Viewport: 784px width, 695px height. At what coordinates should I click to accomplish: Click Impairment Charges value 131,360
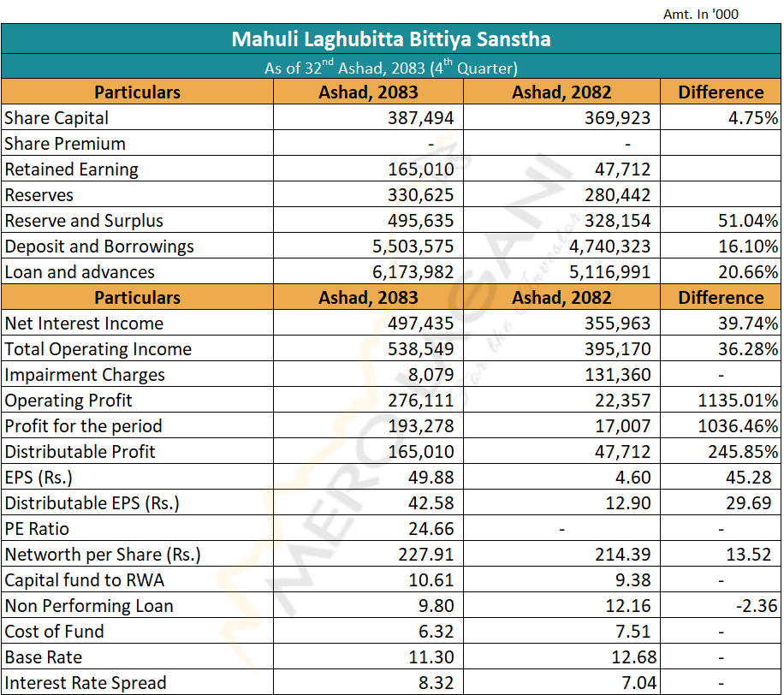click(617, 375)
